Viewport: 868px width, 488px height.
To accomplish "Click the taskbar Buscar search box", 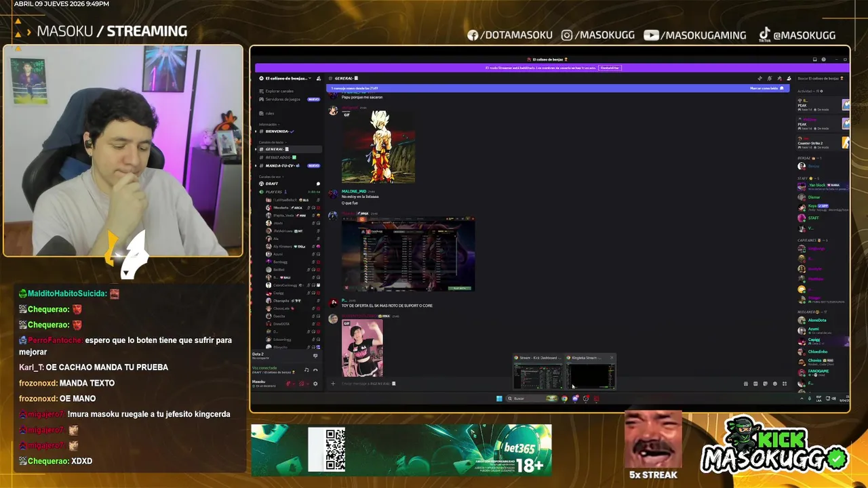I will 532,399.
